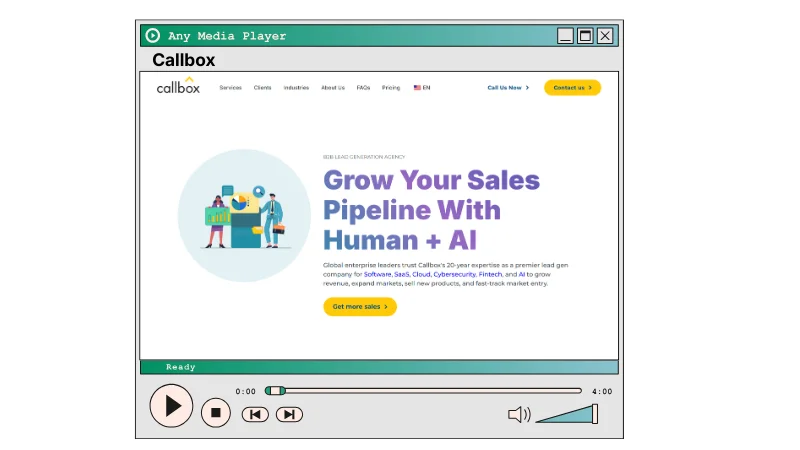Adjust the volume slider

[567, 414]
